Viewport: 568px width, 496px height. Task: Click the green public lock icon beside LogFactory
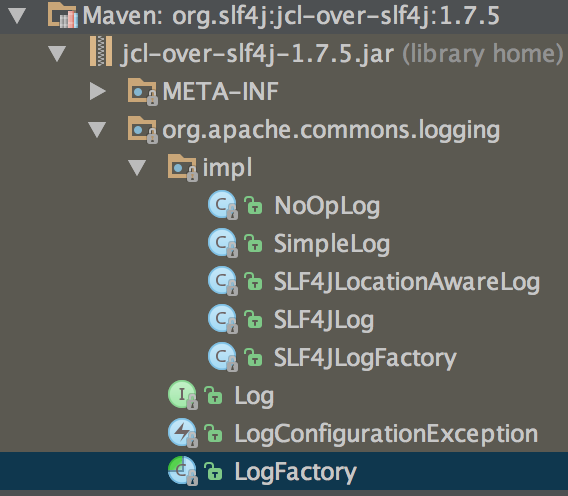[213, 471]
